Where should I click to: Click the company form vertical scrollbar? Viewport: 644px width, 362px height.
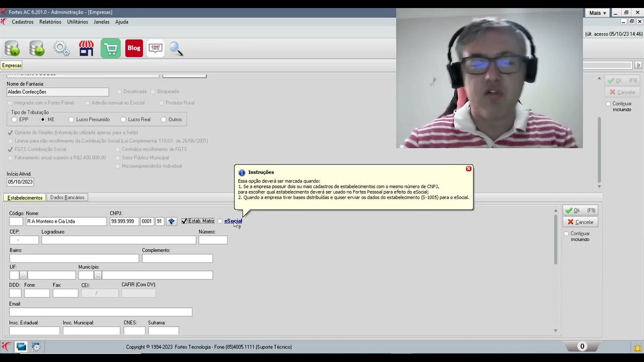(x=599, y=150)
